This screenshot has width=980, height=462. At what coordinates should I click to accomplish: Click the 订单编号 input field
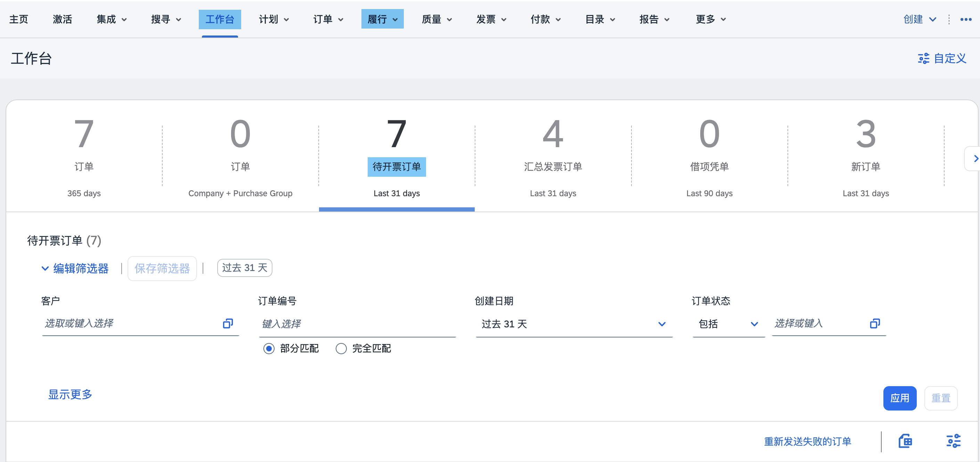pyautogui.click(x=358, y=324)
